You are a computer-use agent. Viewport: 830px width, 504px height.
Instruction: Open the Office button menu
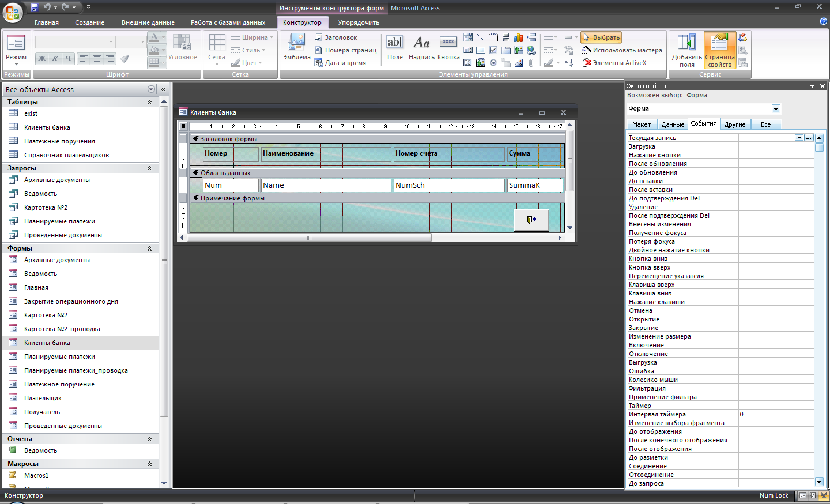tap(13, 12)
